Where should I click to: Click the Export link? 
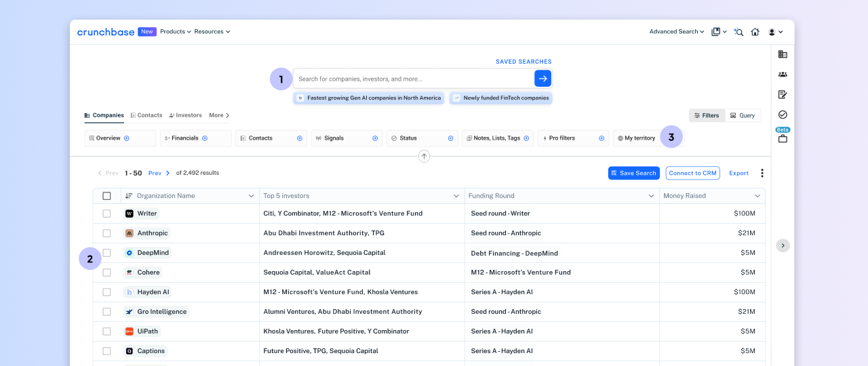click(738, 173)
